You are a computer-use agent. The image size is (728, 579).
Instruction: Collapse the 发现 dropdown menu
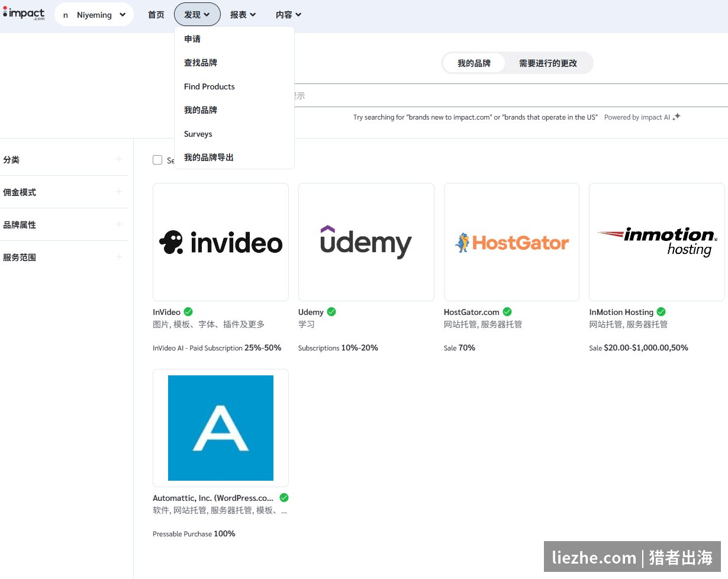pyautogui.click(x=197, y=15)
